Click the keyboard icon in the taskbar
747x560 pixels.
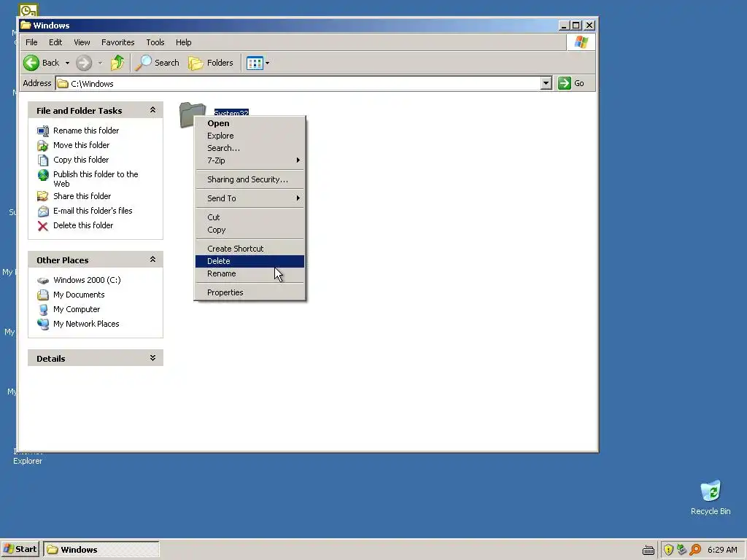(648, 551)
